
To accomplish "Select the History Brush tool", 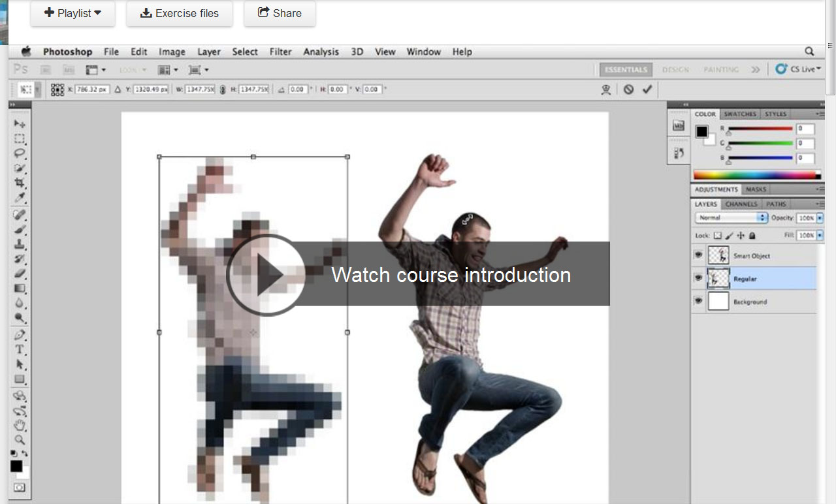I will [x=20, y=259].
